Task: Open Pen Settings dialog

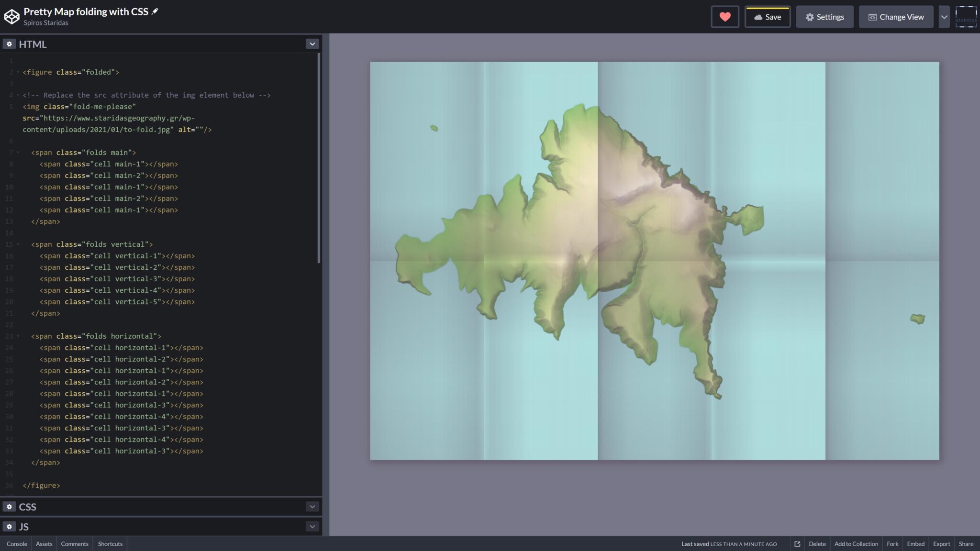Action: (x=824, y=17)
